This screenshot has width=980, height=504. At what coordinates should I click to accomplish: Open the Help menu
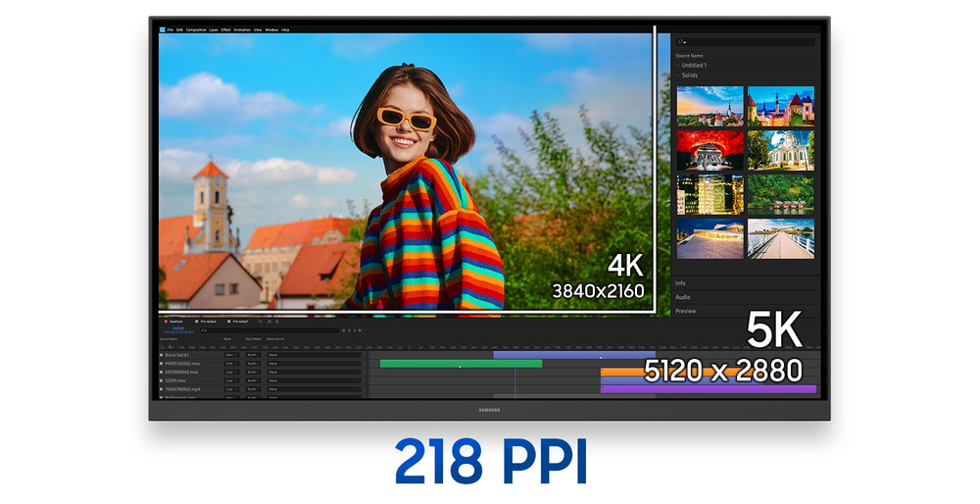tap(285, 30)
